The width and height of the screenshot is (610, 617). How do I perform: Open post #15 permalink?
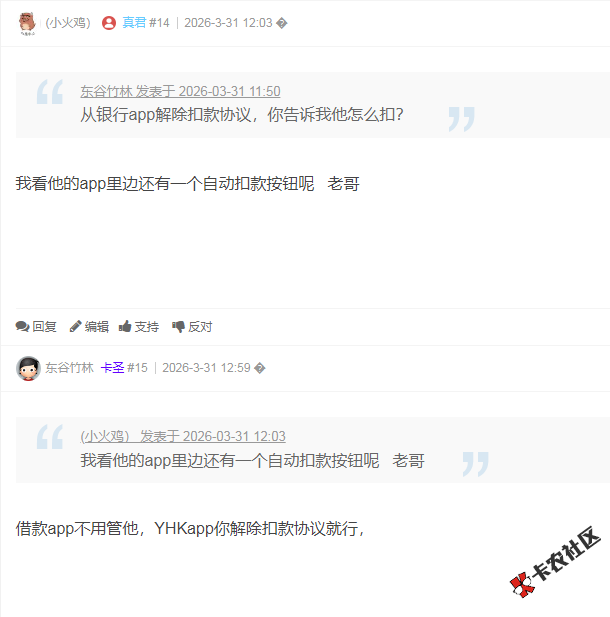point(137,368)
